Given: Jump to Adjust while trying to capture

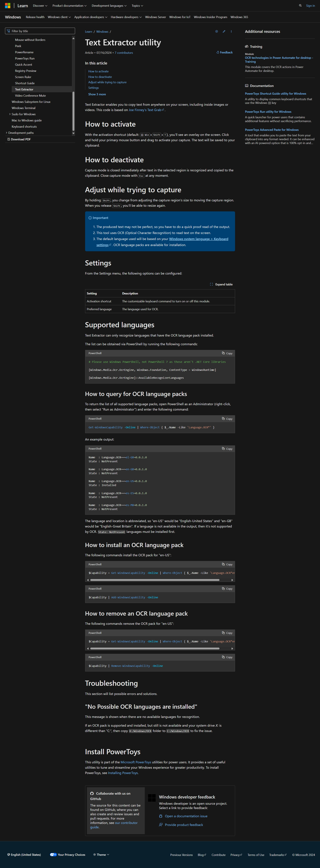Looking at the screenshot, I should (x=107, y=82).
